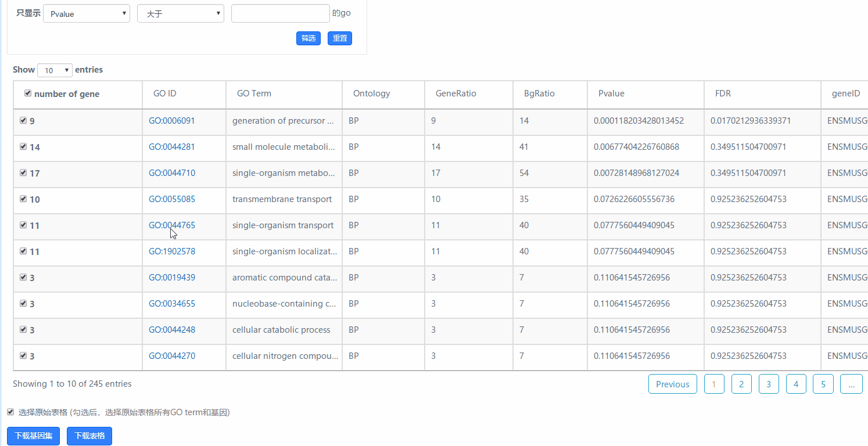Uncheck the checkbox for row GO:0019439

tap(23, 277)
